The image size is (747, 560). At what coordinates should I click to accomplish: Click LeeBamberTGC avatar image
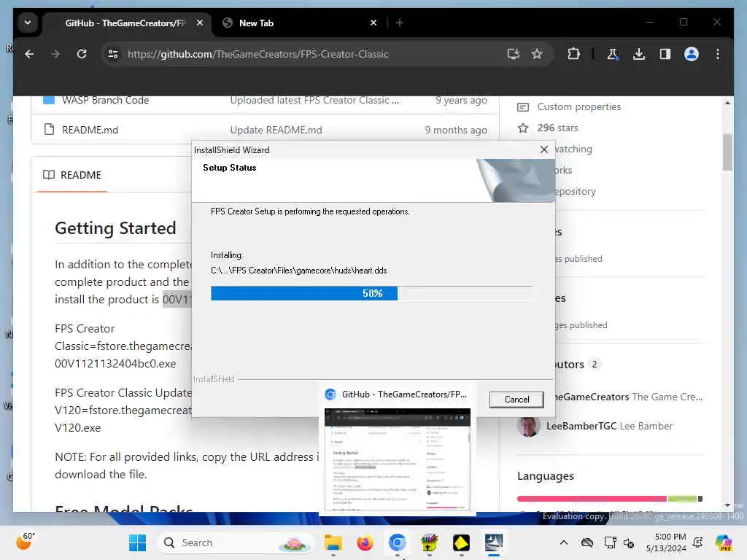click(x=528, y=426)
